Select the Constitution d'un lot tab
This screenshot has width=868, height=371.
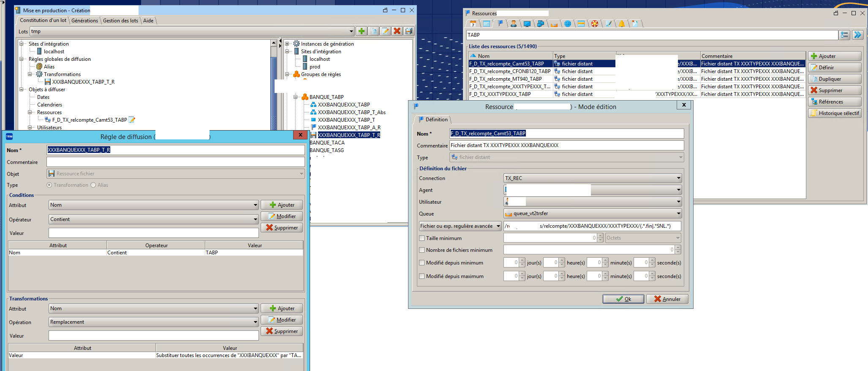43,20
